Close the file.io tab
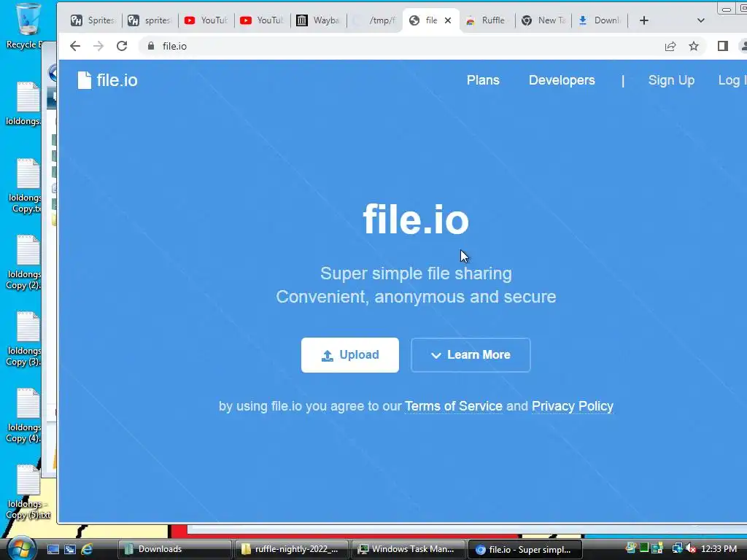The image size is (747, 560). pos(448,20)
